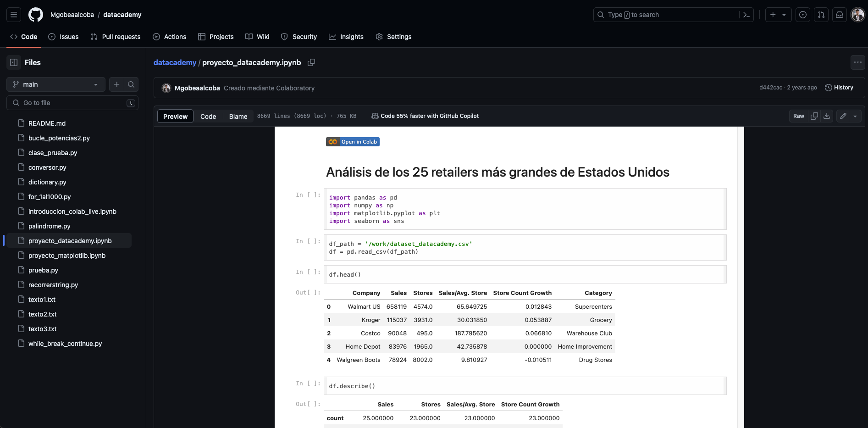The image size is (868, 428).
Task: Copy file path icon beside filename
Action: click(311, 62)
